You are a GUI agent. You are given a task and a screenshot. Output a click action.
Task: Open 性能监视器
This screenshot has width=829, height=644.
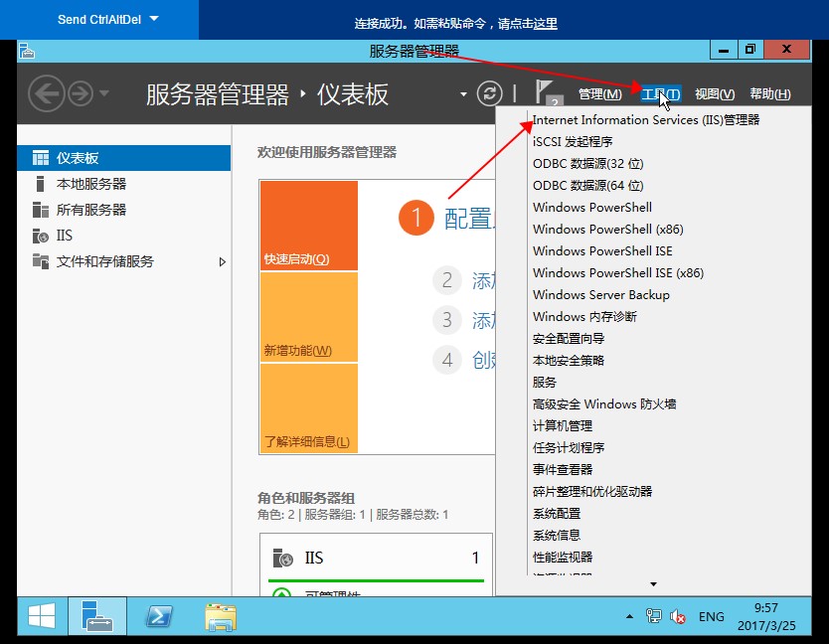[x=563, y=558]
